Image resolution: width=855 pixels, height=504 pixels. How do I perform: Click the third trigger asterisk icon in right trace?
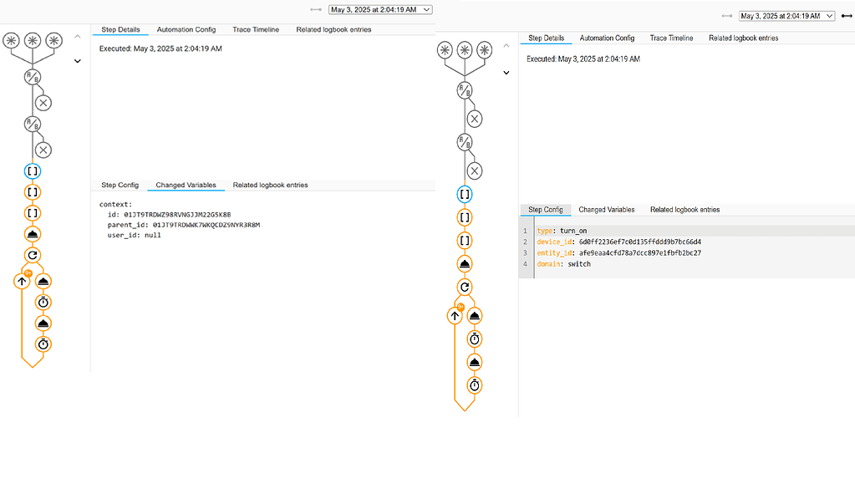484,49
